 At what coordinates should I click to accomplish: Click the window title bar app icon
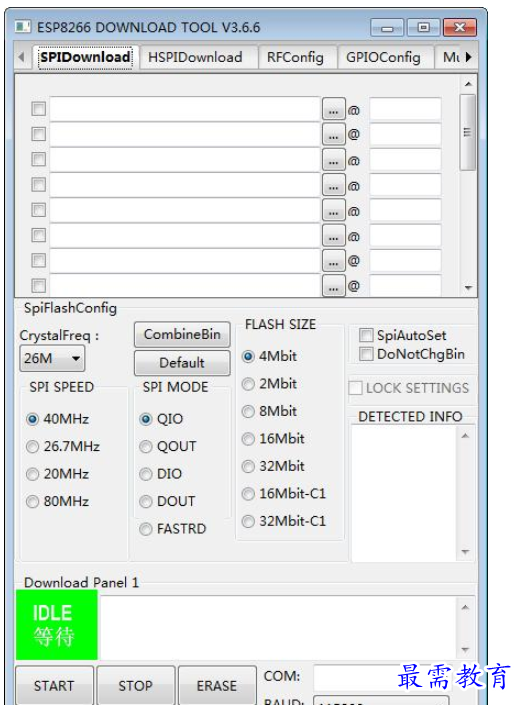[x=23, y=27]
